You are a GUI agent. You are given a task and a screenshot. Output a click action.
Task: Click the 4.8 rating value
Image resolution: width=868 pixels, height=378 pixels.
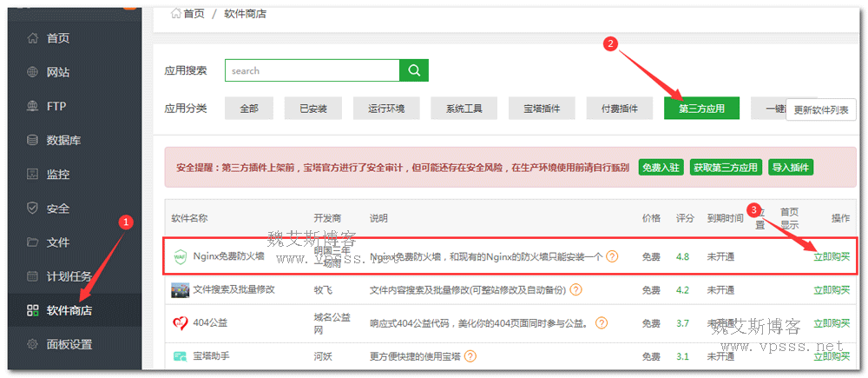click(x=682, y=256)
